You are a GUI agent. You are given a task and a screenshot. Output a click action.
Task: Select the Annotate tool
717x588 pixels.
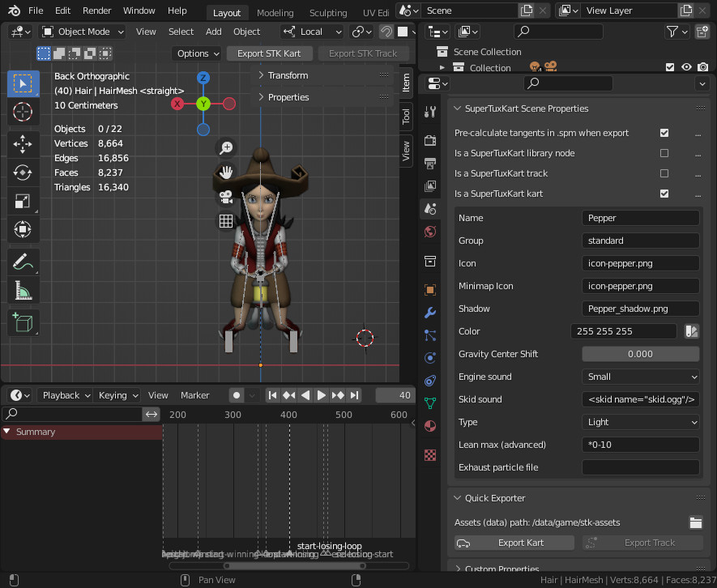[23, 262]
